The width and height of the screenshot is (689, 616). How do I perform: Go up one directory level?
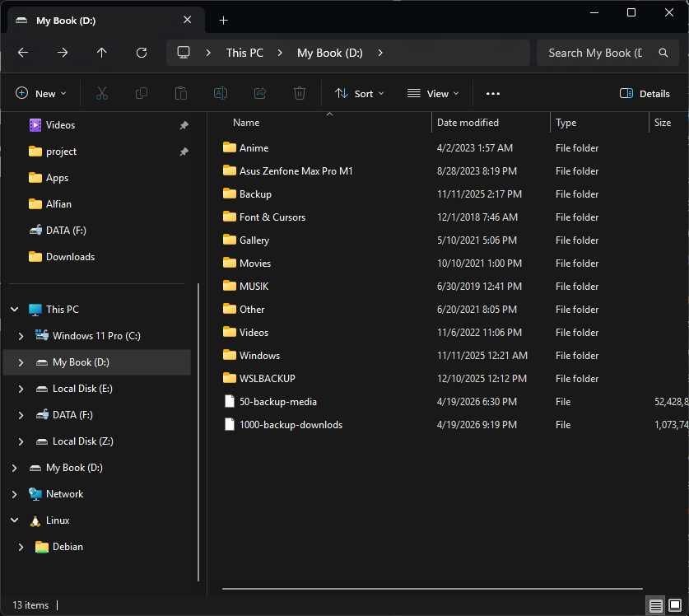click(102, 53)
